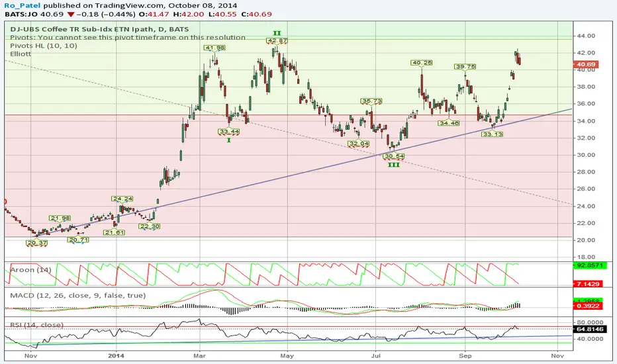The image size is (617, 364).
Task: Click the 39.75 pivot high label
Action: (465, 66)
